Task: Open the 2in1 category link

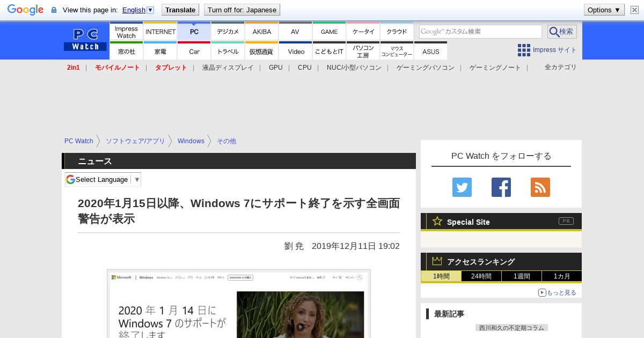Action: [74, 68]
